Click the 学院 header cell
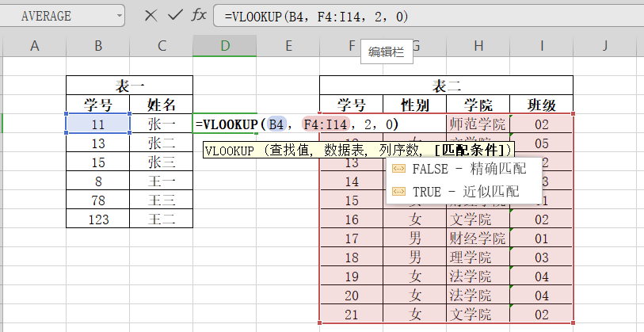The width and height of the screenshot is (644, 332). (478, 105)
